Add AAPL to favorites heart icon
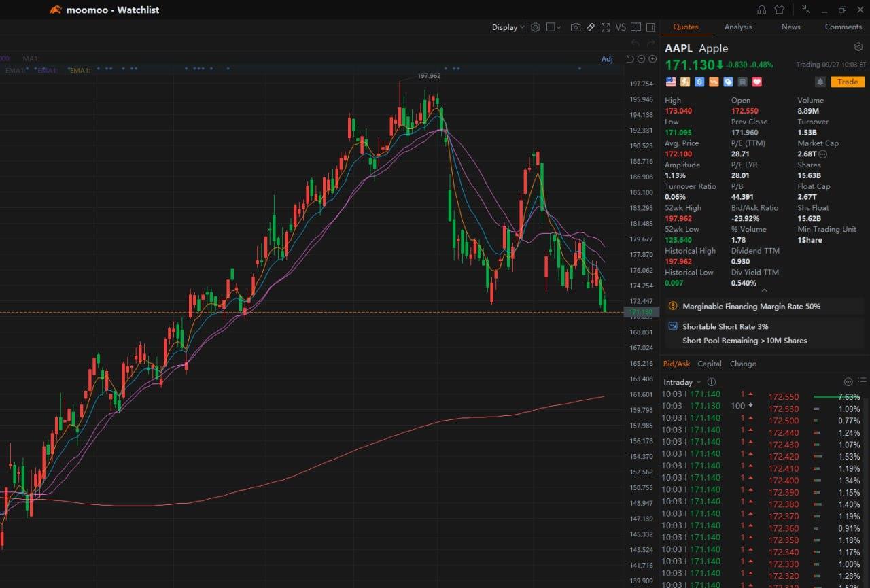Viewport: 870px width, 588px height. point(756,82)
